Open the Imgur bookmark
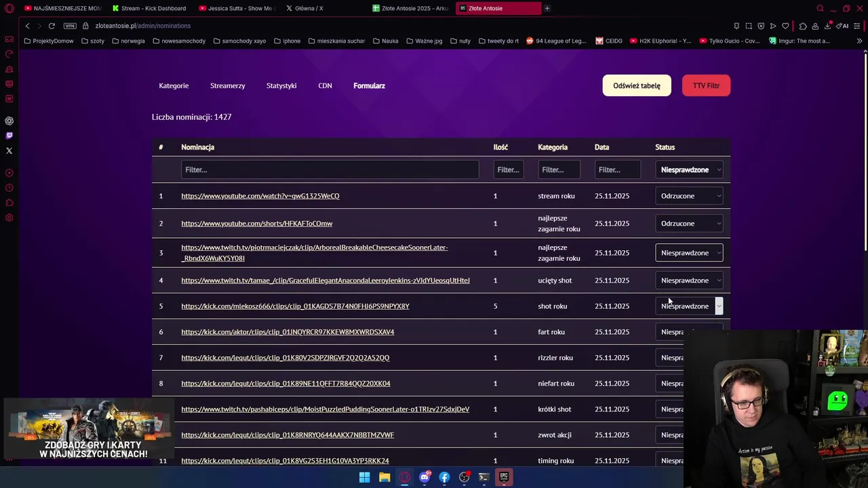 [800, 41]
